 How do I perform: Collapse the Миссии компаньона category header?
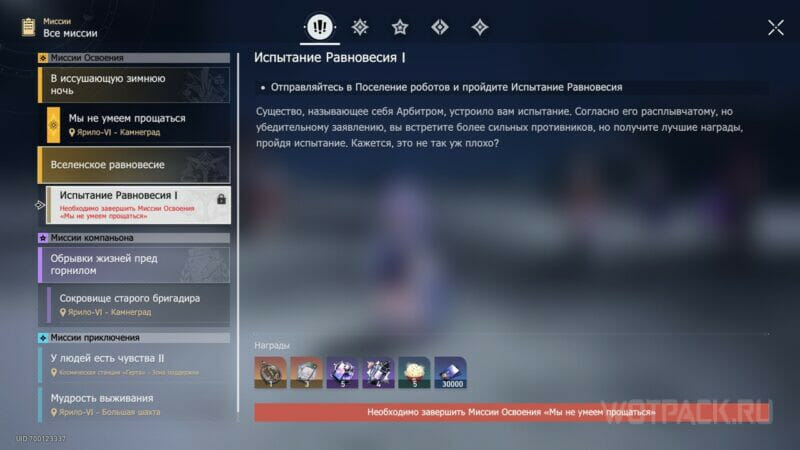coord(134,238)
